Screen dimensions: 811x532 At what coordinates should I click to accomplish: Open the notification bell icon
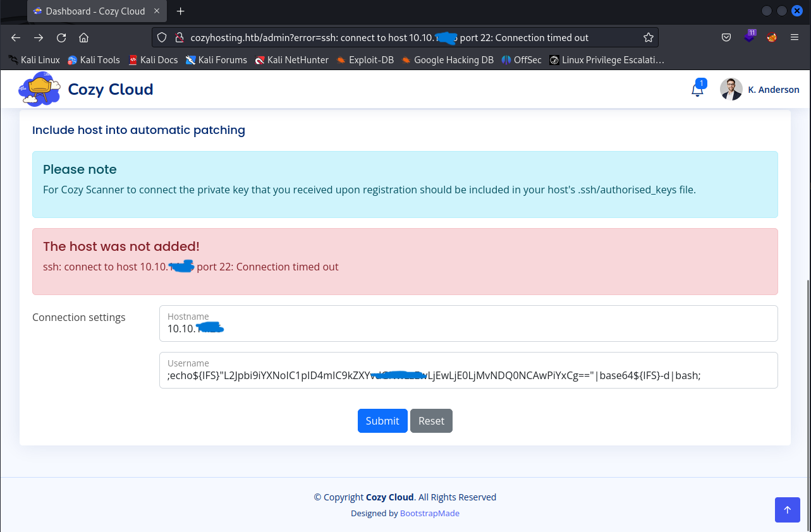[x=697, y=90]
